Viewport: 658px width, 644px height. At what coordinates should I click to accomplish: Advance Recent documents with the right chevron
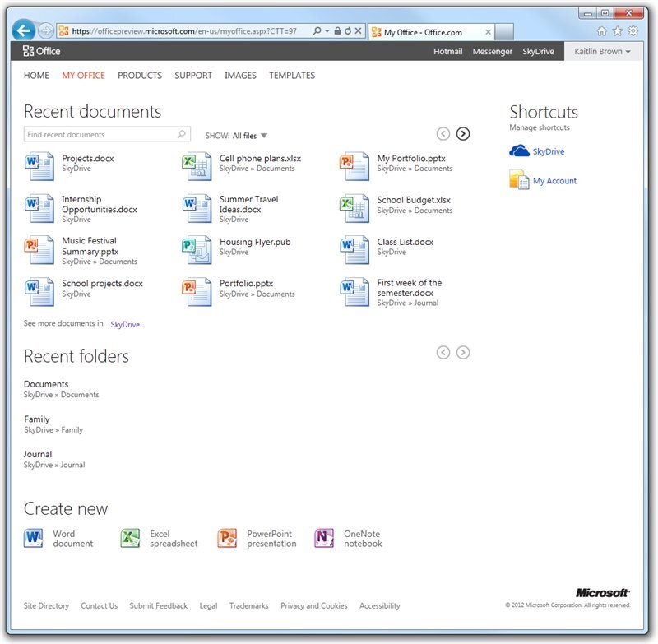tap(462, 133)
